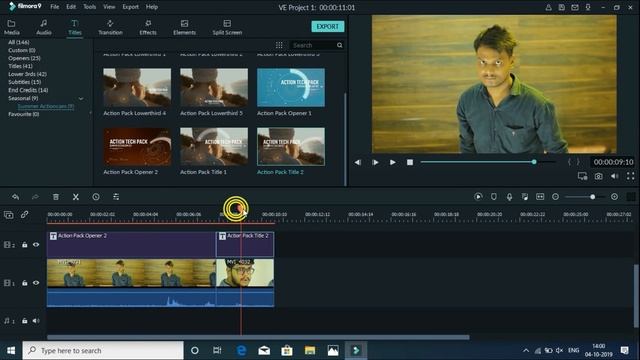Viewport: 640px width, 360px height.
Task: Click the titles search field
Action: click(x=313, y=45)
